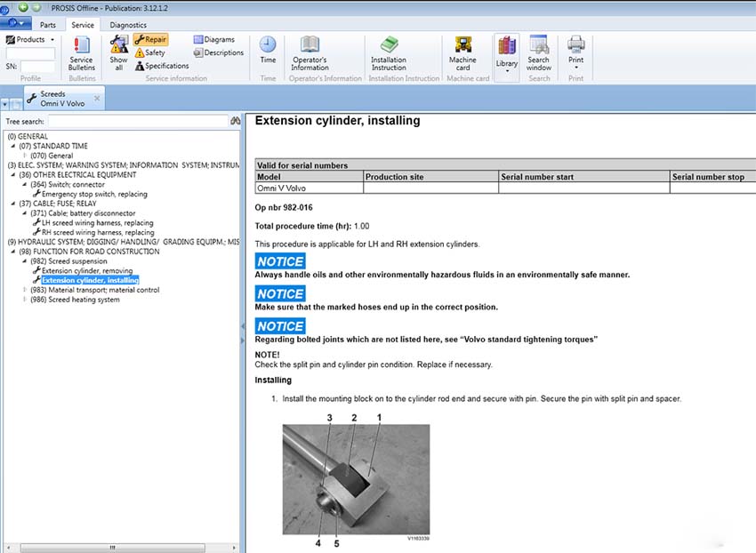Toggle the Descriptions filter

(x=219, y=52)
